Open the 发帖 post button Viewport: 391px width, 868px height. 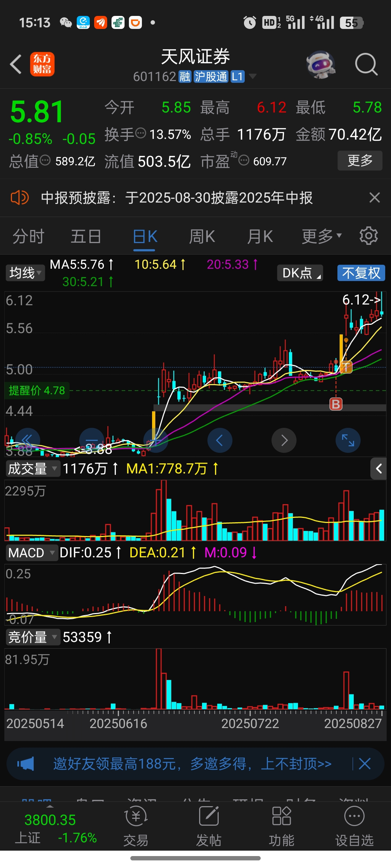click(x=209, y=826)
